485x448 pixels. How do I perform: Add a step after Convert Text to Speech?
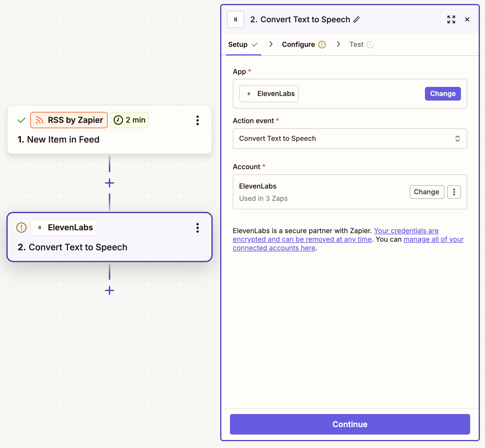coord(109,291)
